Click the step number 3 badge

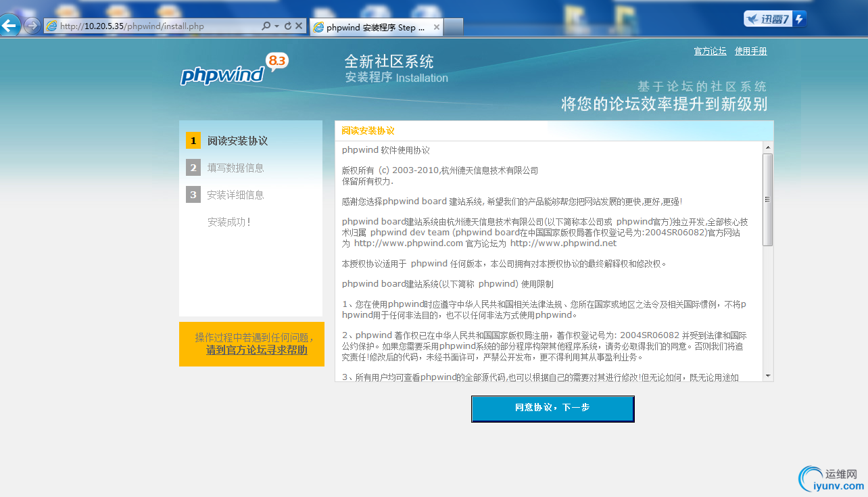193,195
